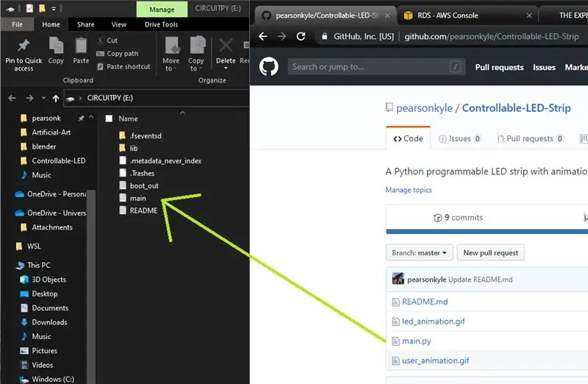Select the main file in CIRCUITPY
This screenshot has width=588, height=384.
click(133, 198)
